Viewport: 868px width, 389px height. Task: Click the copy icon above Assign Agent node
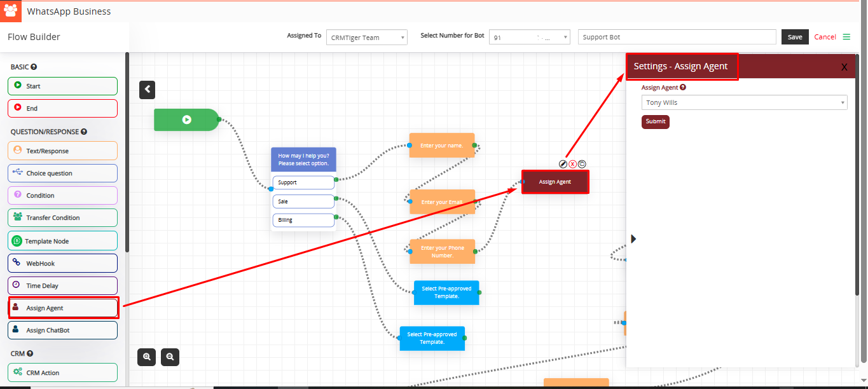pyautogui.click(x=582, y=164)
